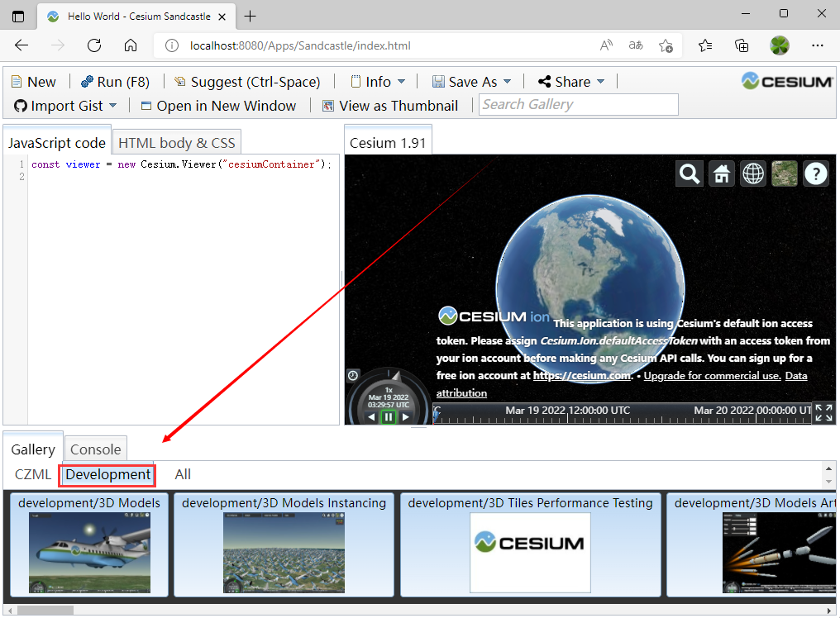The width and height of the screenshot is (840, 618).
Task: Pause the animation playback
Action: (x=389, y=416)
